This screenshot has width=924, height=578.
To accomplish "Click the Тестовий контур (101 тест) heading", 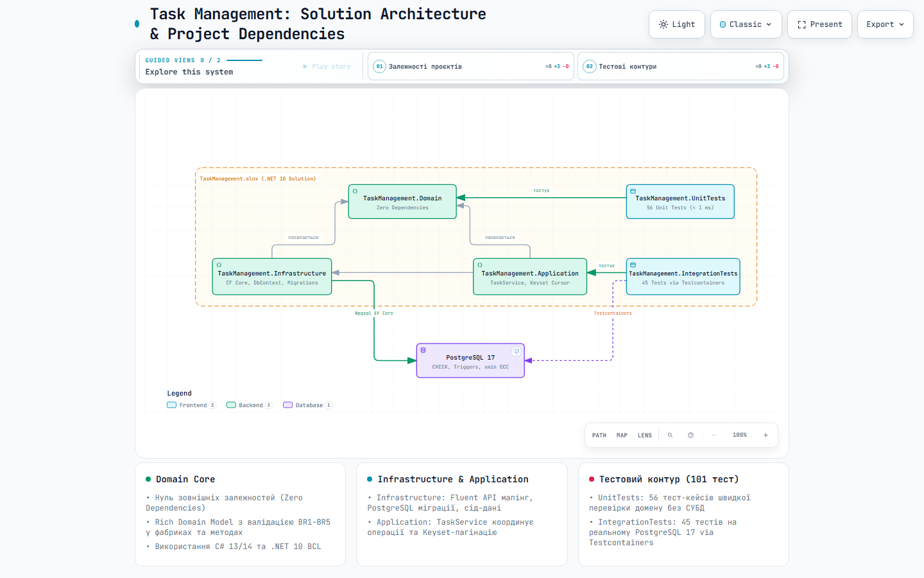I will [x=669, y=479].
